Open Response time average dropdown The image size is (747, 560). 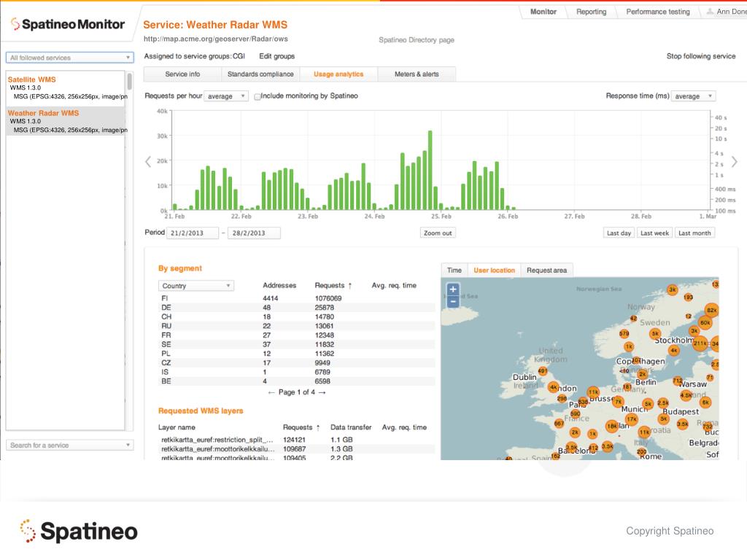tap(693, 96)
